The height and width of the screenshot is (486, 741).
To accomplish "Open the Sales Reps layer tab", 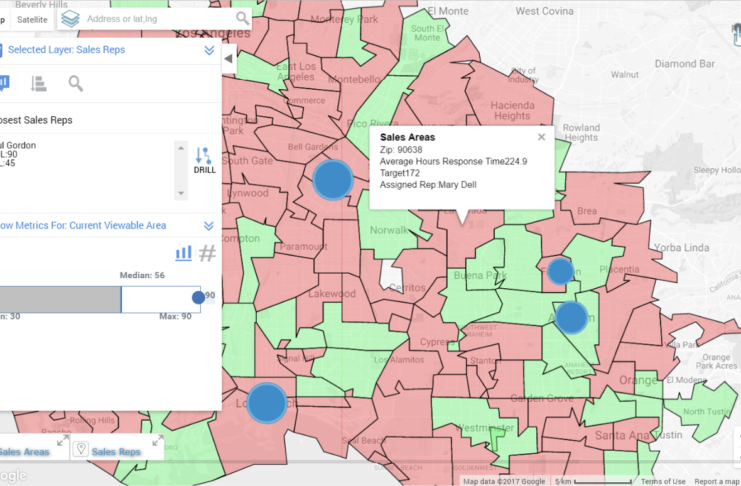I will [117, 452].
